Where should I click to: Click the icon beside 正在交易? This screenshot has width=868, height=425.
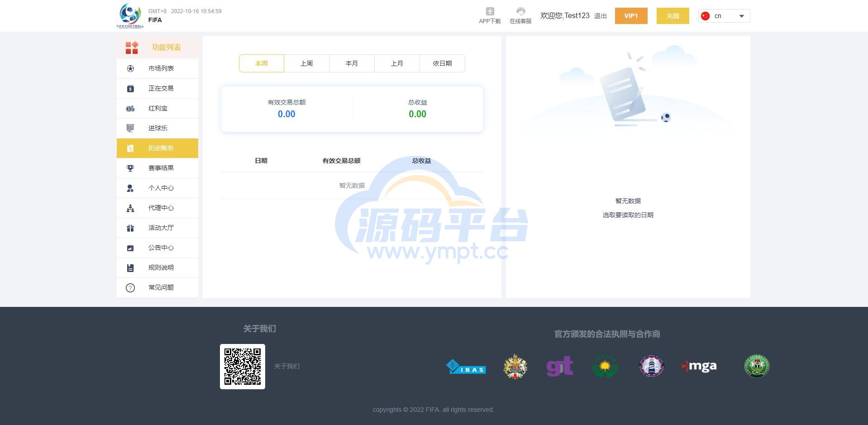(130, 89)
